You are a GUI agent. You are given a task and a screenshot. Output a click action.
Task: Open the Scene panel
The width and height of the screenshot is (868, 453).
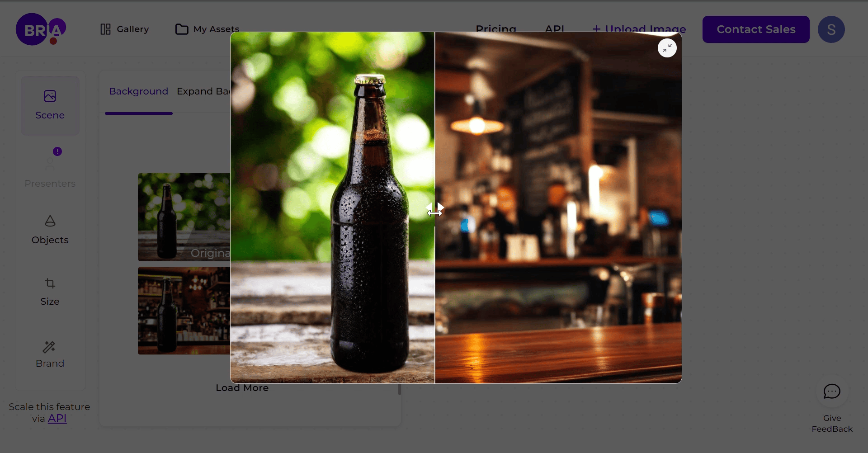50,105
